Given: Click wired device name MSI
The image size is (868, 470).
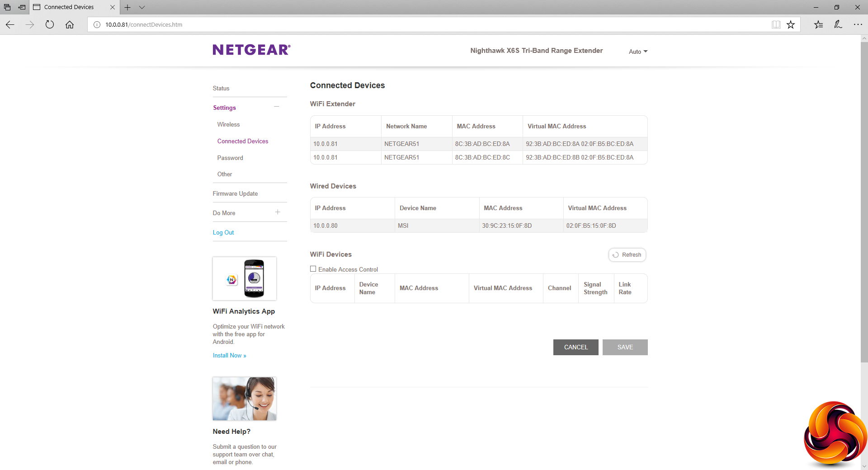Looking at the screenshot, I should (403, 226).
